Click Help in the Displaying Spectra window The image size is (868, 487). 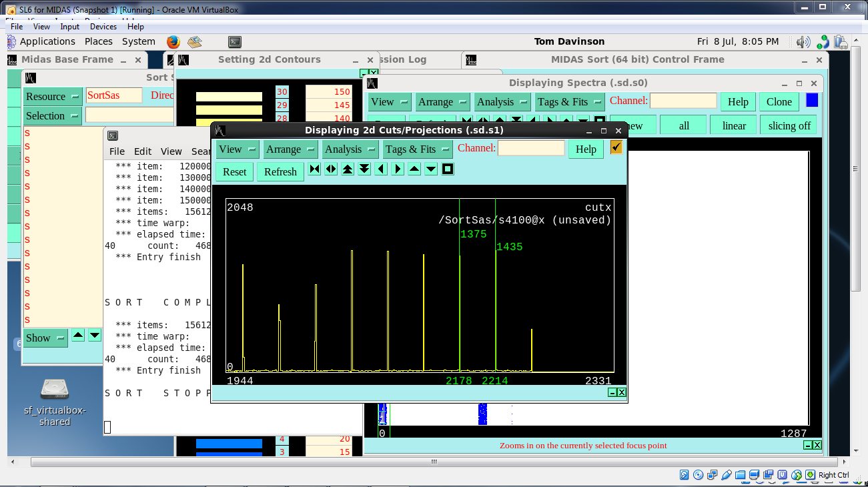tap(738, 102)
